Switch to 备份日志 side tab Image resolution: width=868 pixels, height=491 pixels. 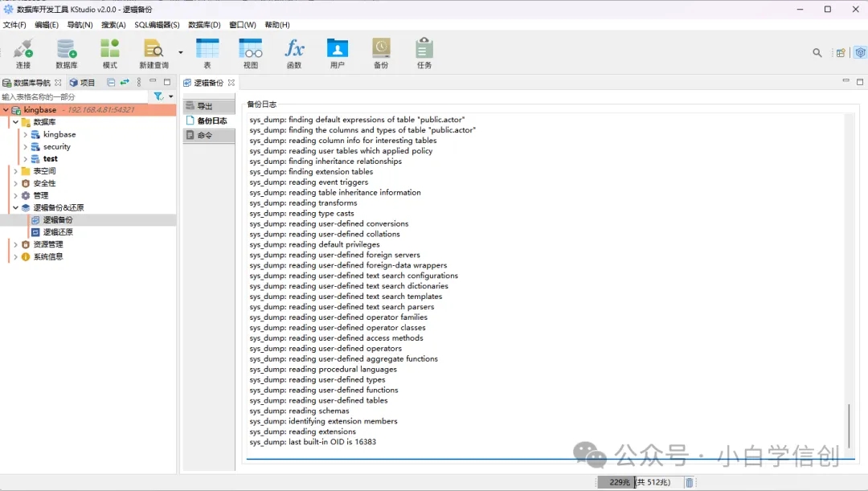[209, 120]
